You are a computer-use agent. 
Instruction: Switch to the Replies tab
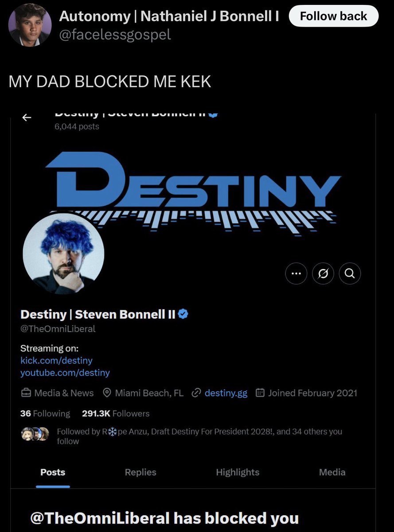tap(140, 472)
